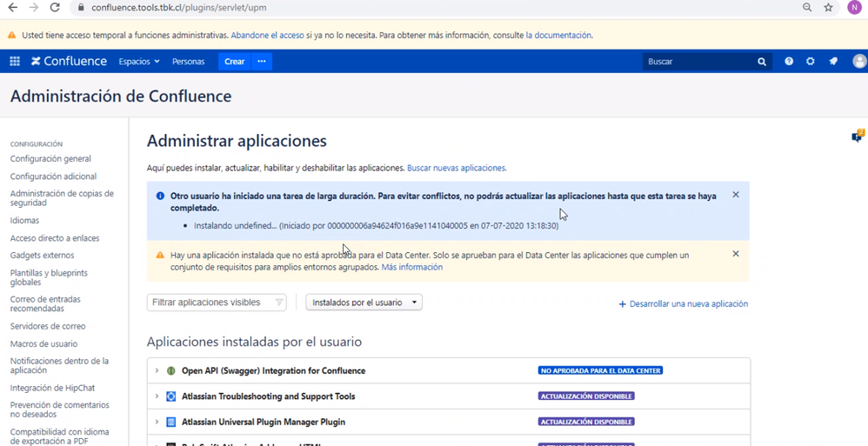
Task: Open the feedback icon with badge 2
Action: tap(858, 136)
